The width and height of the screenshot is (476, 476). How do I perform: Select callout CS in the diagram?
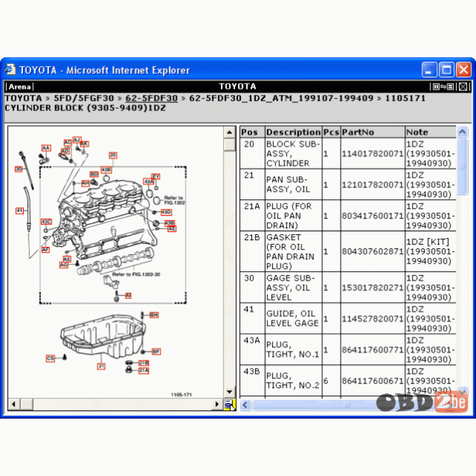51,358
